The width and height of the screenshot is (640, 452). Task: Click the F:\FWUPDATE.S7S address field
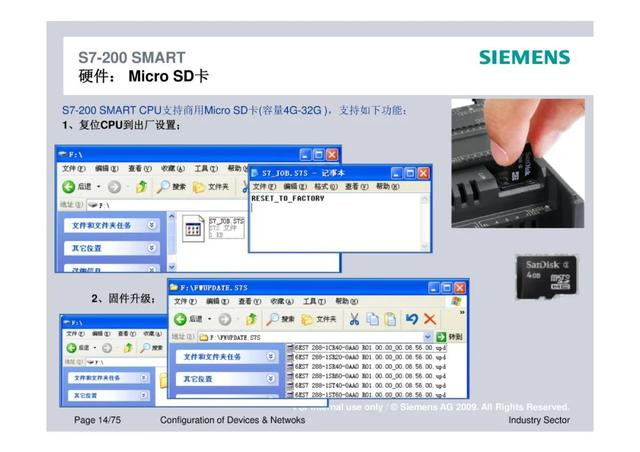(315, 337)
